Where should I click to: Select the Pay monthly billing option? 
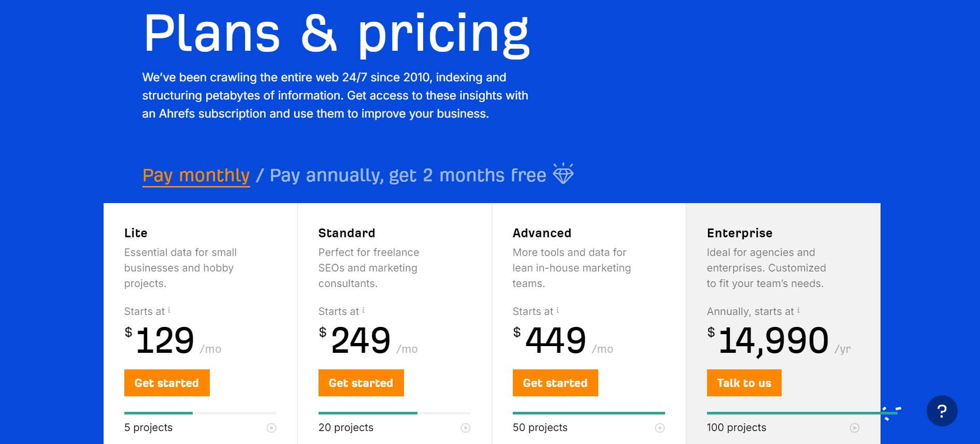[196, 175]
